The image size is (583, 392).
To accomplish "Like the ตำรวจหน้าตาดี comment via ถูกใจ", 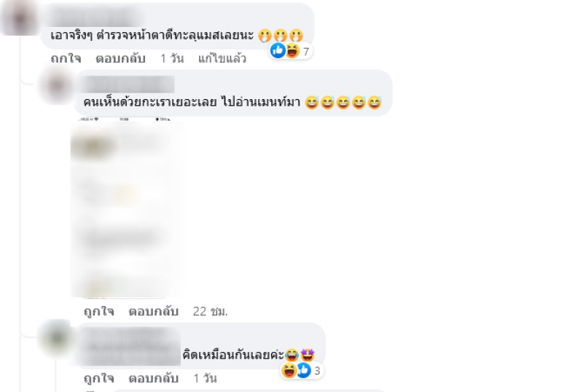I will 66,58.
